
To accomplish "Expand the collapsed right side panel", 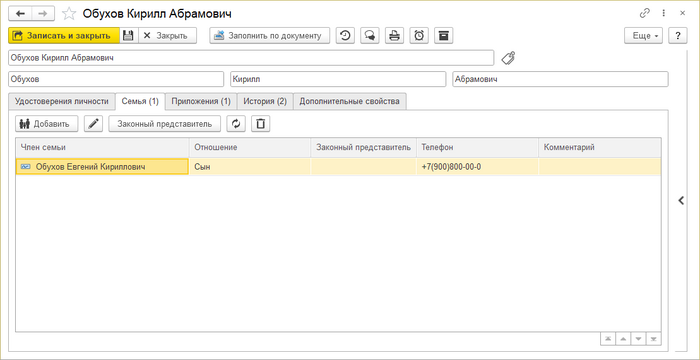I will point(681,201).
